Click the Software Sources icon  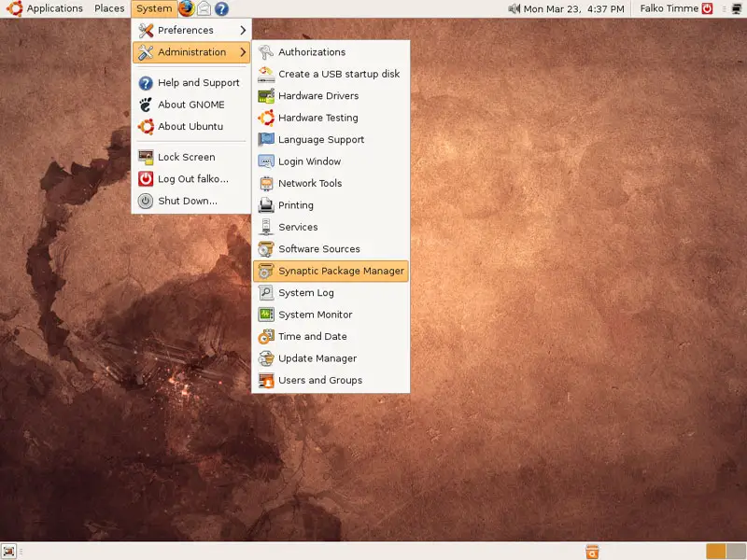(266, 249)
